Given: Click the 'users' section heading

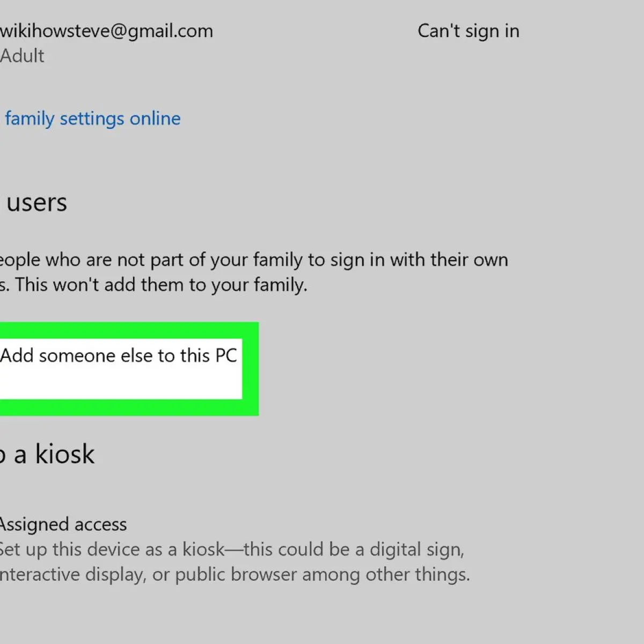Looking at the screenshot, I should [x=36, y=203].
